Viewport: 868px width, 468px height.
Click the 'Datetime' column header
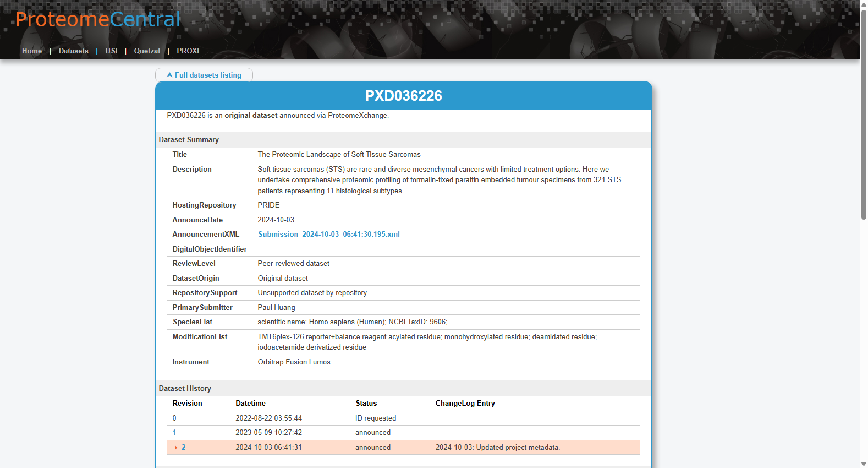coord(250,403)
